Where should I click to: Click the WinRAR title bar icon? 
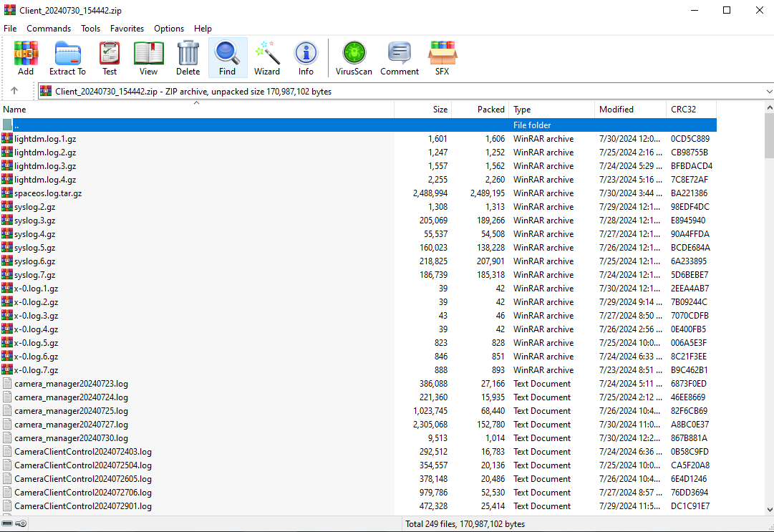coord(10,10)
